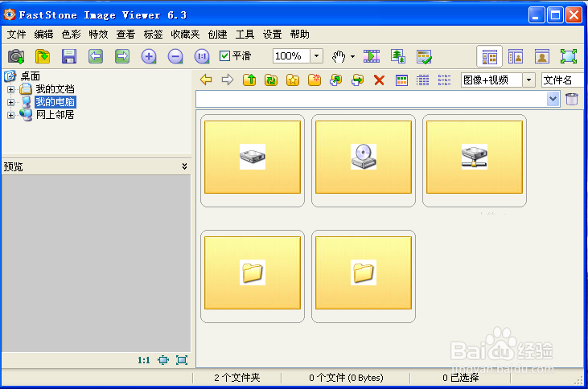Open the hand tool dropdown arrow
The image size is (588, 389).
point(352,56)
